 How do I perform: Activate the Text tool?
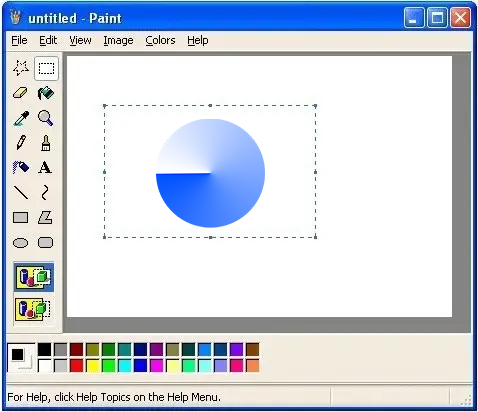[45, 167]
